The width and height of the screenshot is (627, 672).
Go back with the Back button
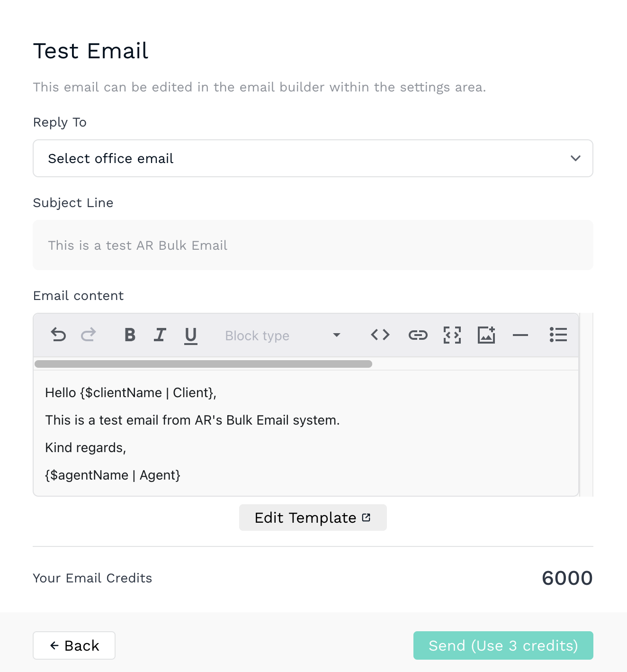click(74, 645)
